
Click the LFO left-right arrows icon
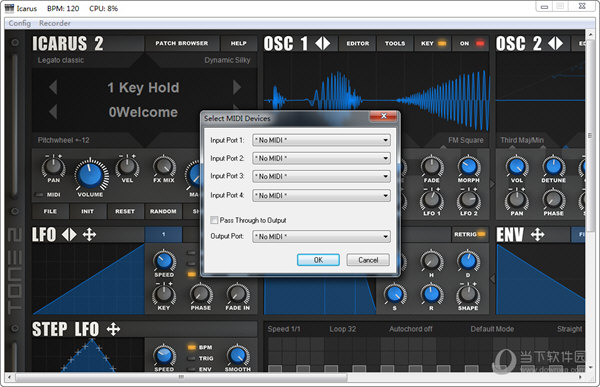click(69, 234)
